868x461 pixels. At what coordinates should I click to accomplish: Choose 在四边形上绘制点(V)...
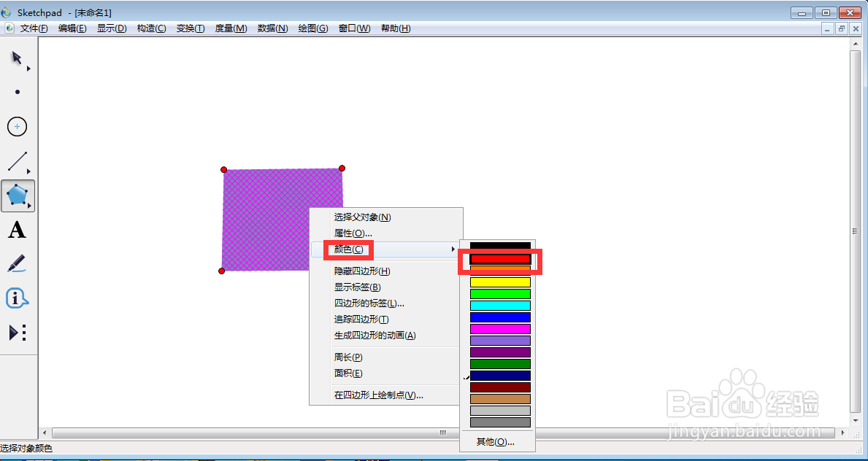[x=386, y=395]
